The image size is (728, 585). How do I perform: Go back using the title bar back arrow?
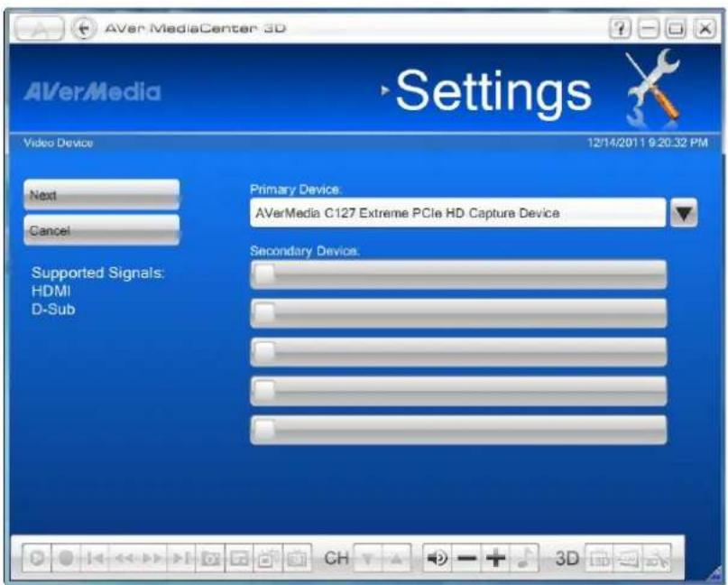tap(84, 28)
